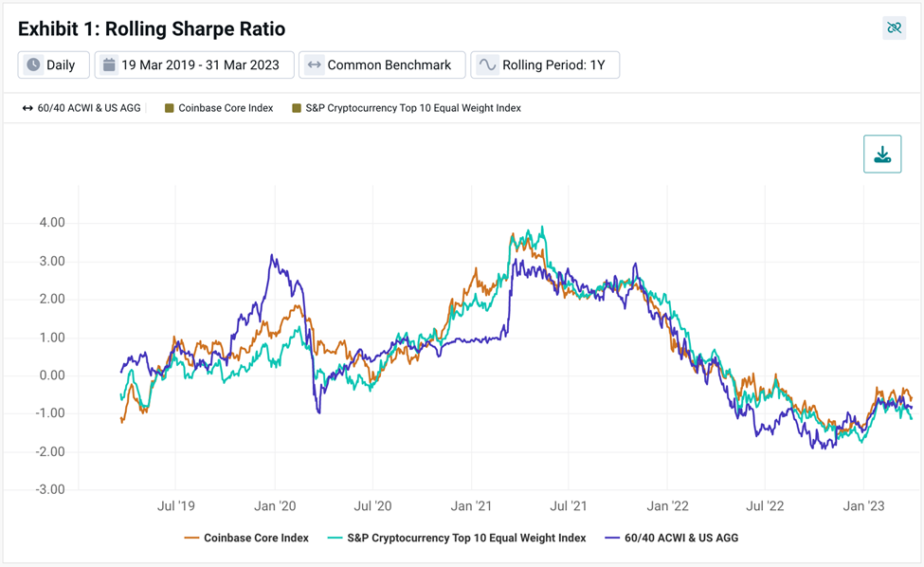Click the 0.00 y-axis value
This screenshot has width=924, height=567.
(x=52, y=375)
